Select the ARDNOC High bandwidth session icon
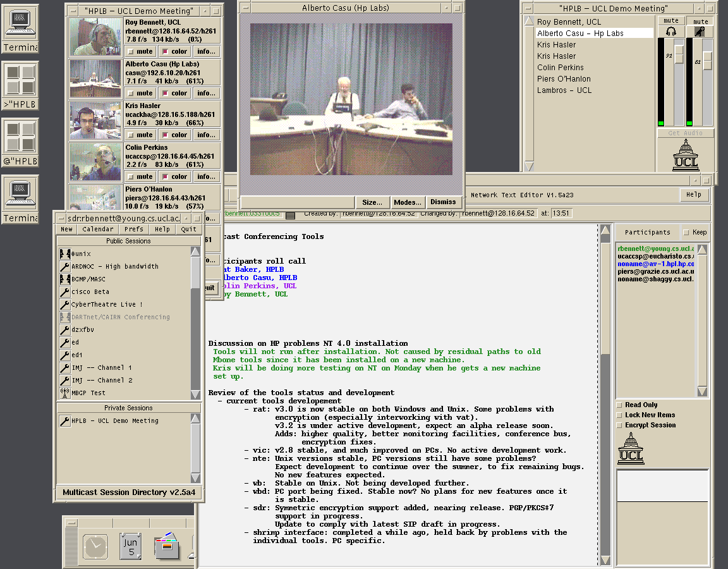The height and width of the screenshot is (569, 728). click(65, 266)
